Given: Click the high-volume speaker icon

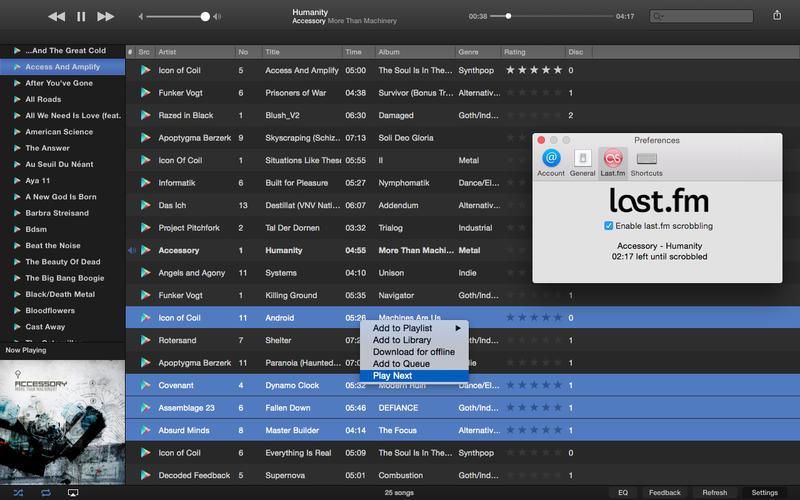Looking at the screenshot, I should pyautogui.click(x=217, y=16).
